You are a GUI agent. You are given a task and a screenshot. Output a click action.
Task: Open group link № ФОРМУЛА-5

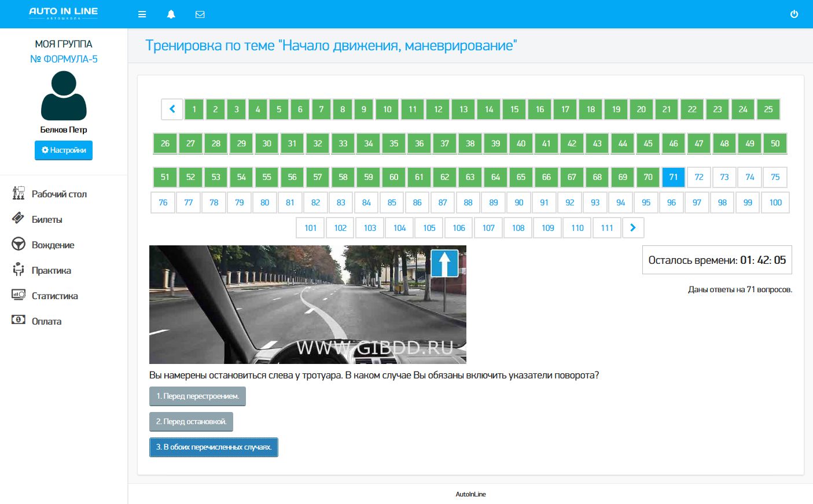[x=64, y=59]
